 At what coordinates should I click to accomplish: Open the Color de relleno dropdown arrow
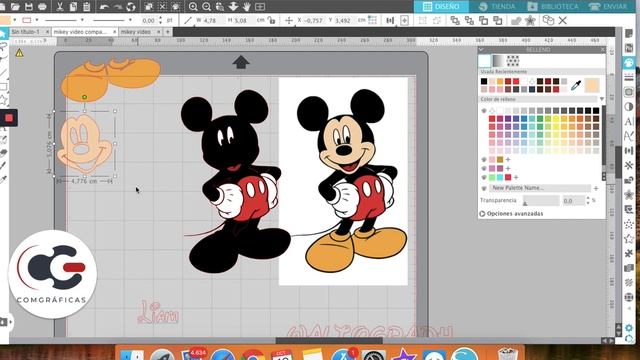click(x=602, y=99)
